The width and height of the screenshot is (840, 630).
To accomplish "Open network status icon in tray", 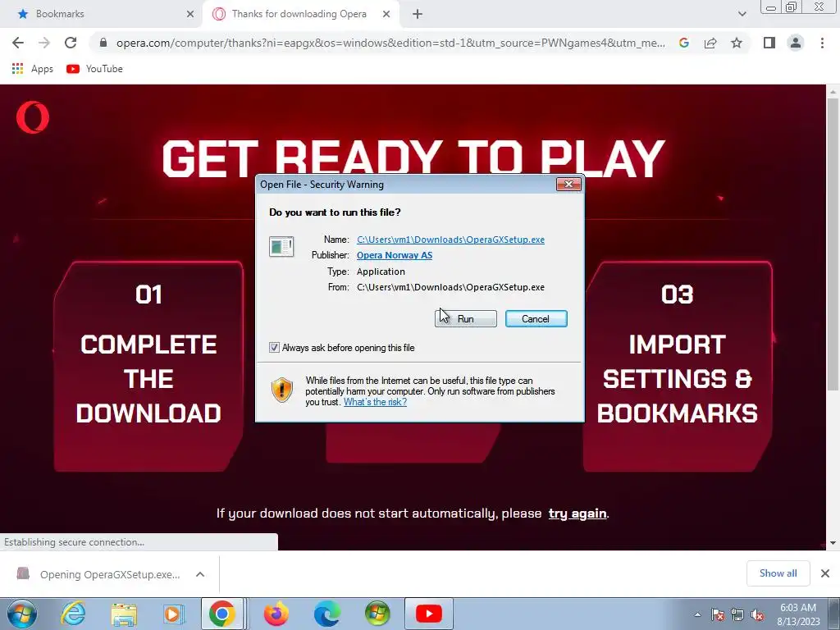I will pyautogui.click(x=737, y=614).
